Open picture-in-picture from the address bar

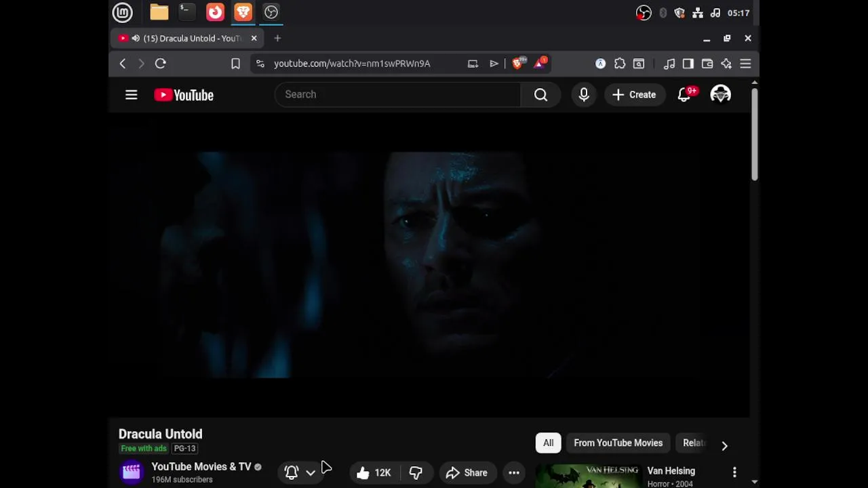473,64
